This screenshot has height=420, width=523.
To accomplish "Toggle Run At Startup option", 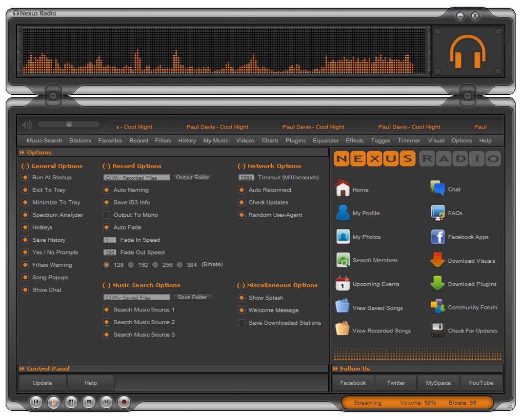I will click(25, 178).
